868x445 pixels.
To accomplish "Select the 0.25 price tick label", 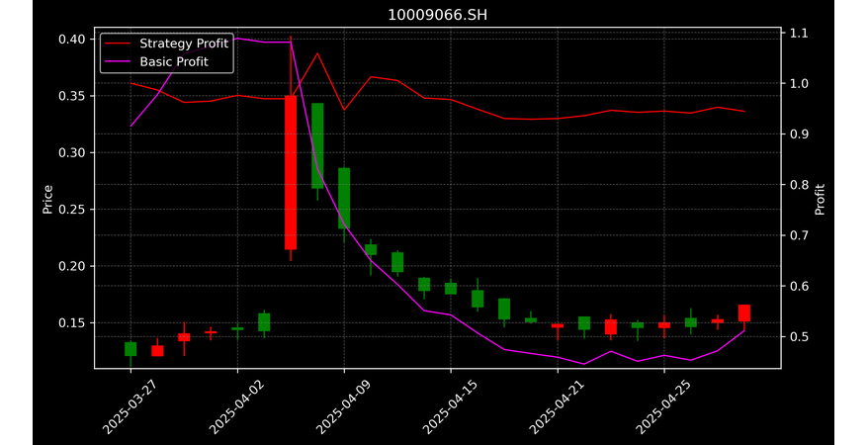I will (72, 210).
